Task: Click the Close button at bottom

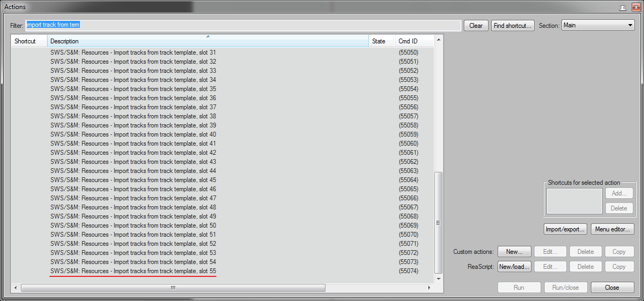Action: click(612, 288)
